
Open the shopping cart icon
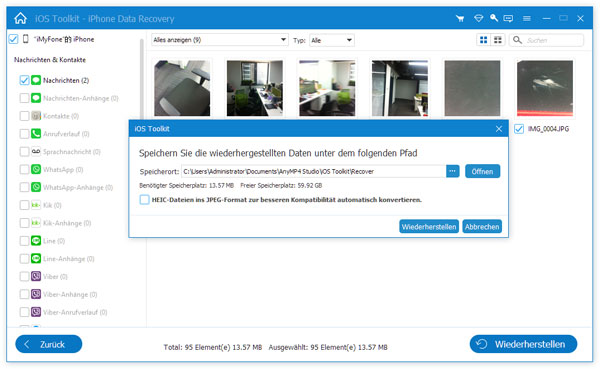click(460, 18)
